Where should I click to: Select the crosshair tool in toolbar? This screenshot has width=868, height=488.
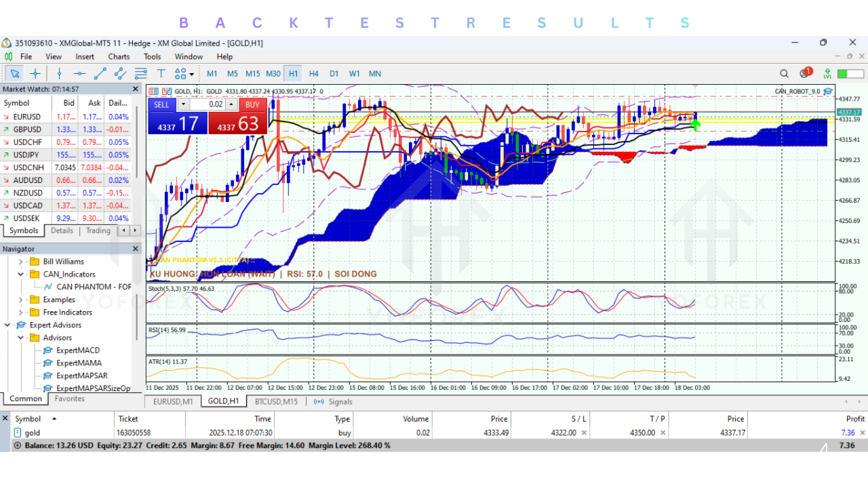35,73
